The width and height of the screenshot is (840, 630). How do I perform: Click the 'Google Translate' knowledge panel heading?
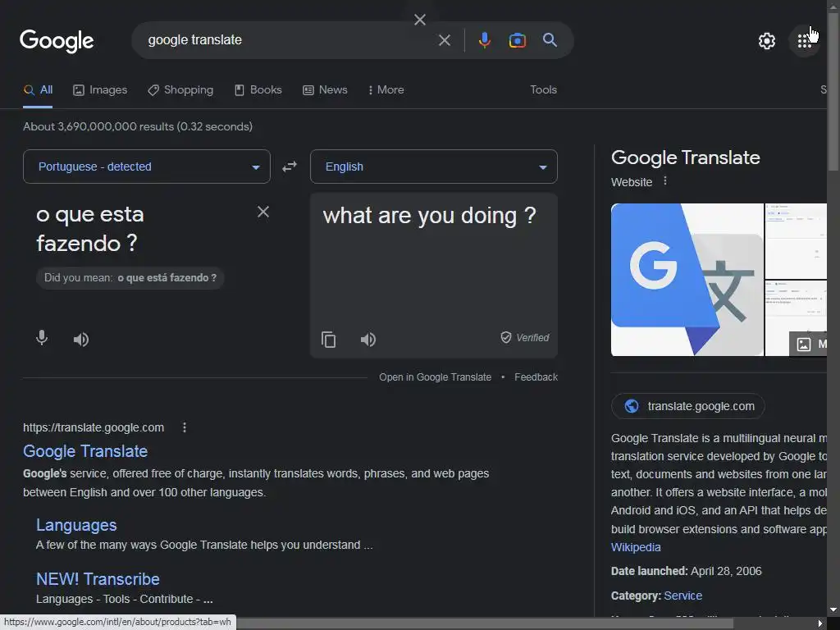coord(685,157)
